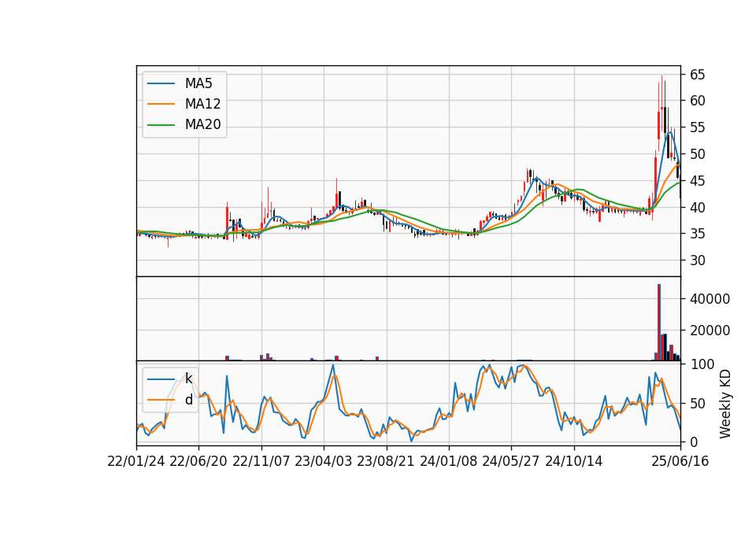
Task: Click the MA5 legend label
Action: pos(198,83)
